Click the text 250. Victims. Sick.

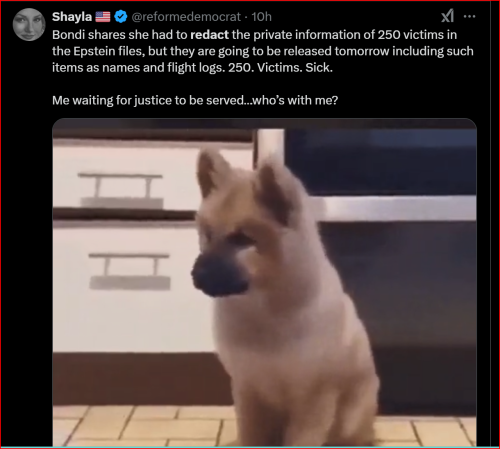(280, 68)
